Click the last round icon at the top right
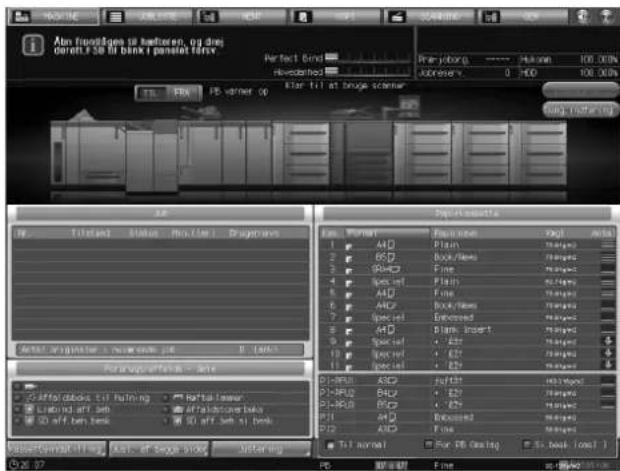 (607, 17)
